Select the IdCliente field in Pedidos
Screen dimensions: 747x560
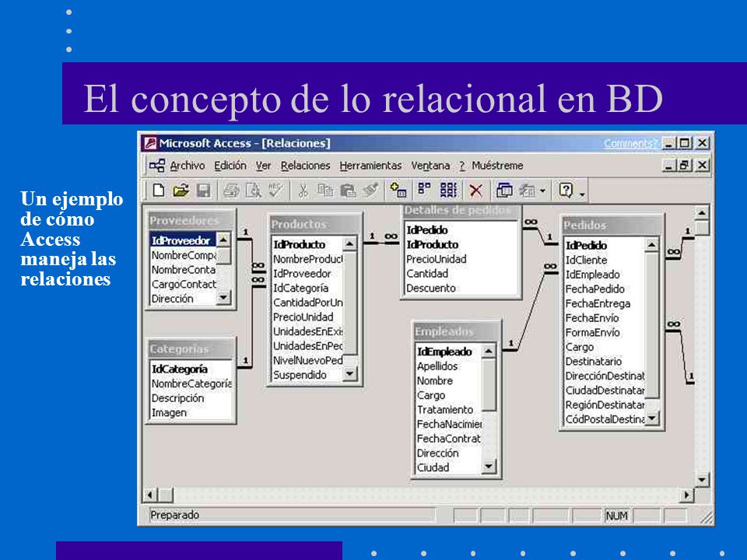604,260
